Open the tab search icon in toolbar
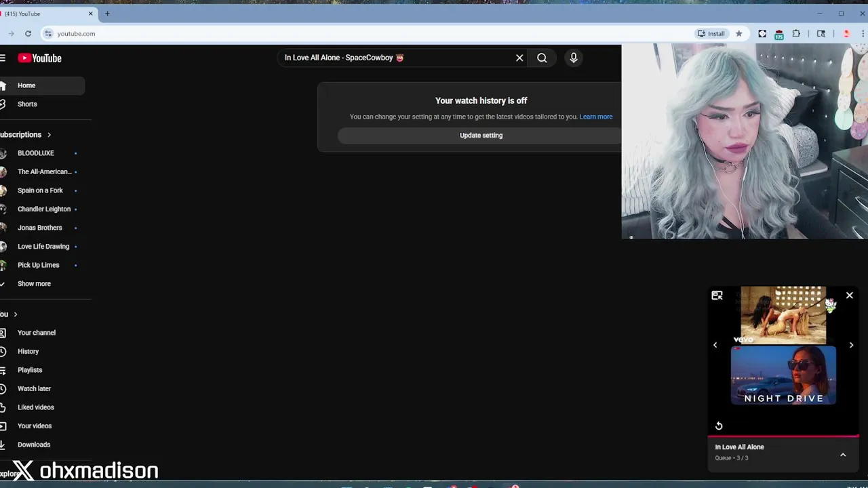The image size is (868, 488). click(x=821, y=33)
